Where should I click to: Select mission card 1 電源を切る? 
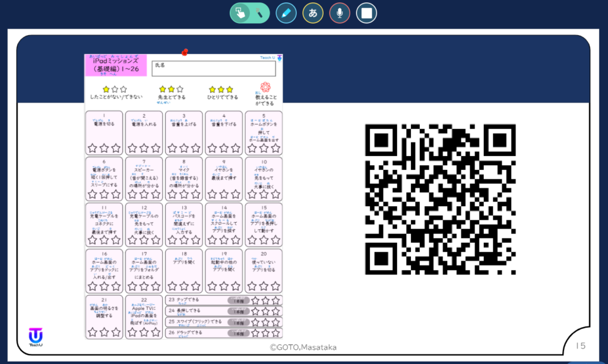[104, 132]
